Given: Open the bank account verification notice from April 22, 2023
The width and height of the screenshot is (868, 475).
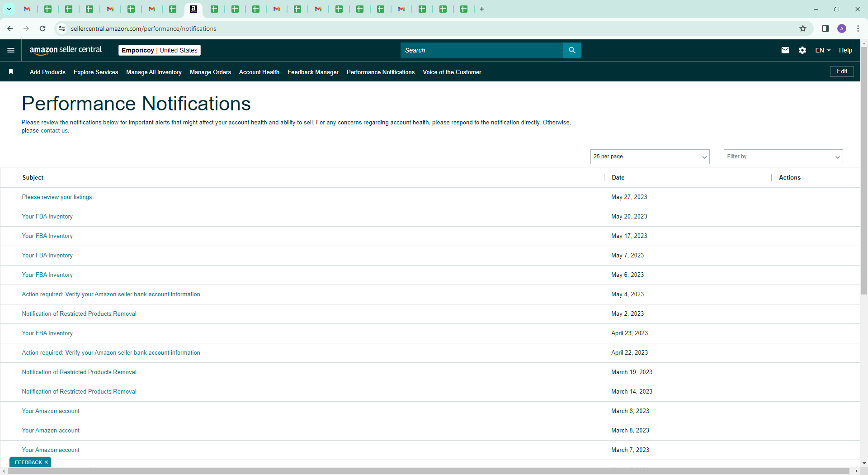Looking at the screenshot, I should [x=111, y=353].
